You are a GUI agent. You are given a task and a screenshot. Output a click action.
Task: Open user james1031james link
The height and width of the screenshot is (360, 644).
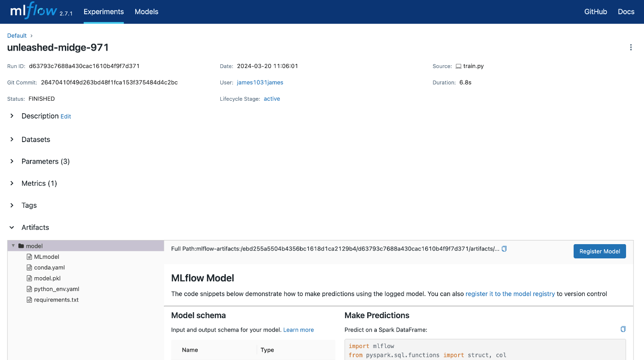point(260,82)
